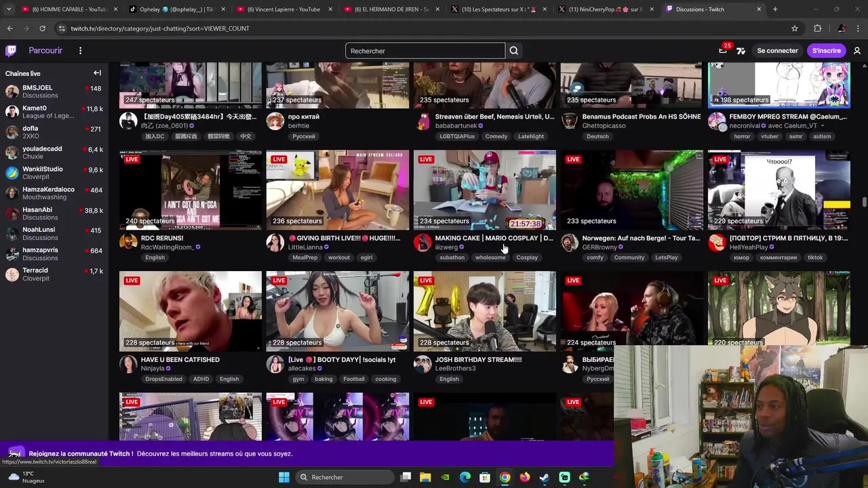868x488 pixels.
Task: Open Parcourir link in header
Action: coord(45,51)
